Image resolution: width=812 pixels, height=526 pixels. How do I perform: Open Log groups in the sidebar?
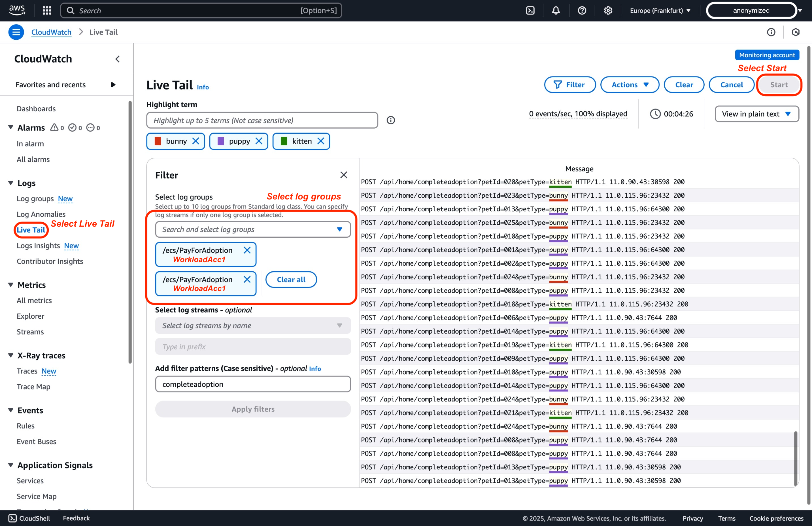[35, 199]
